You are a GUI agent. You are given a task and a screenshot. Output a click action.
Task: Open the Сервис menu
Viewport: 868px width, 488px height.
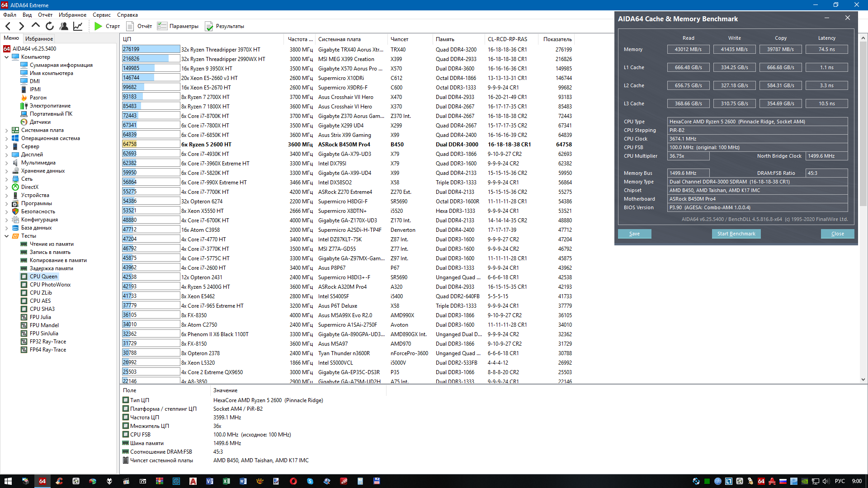point(102,15)
